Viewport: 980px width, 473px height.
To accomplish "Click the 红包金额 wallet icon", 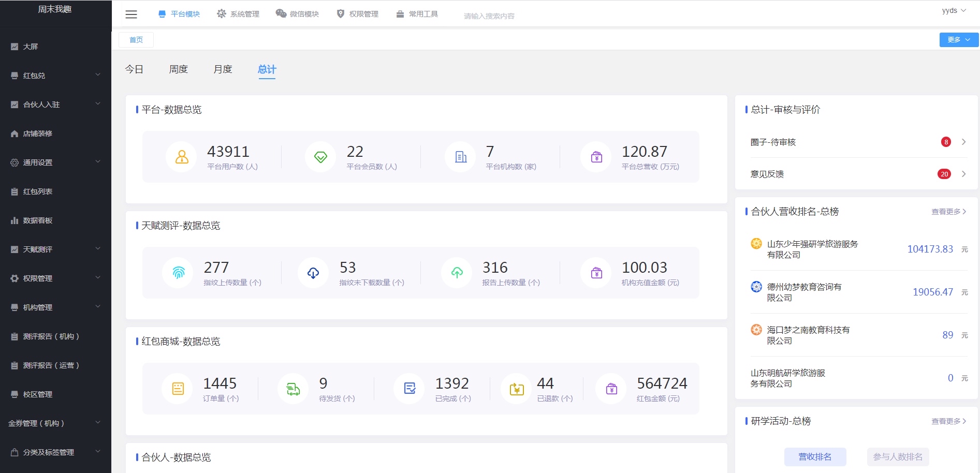I will pyautogui.click(x=611, y=389).
